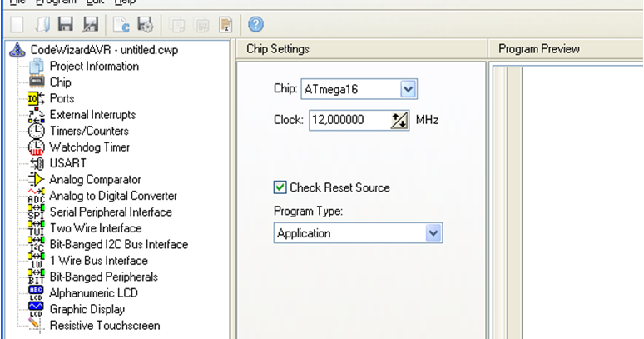Viewport: 644px width, 339px height.
Task: Click the New project toolbar icon
Action: click(x=17, y=24)
